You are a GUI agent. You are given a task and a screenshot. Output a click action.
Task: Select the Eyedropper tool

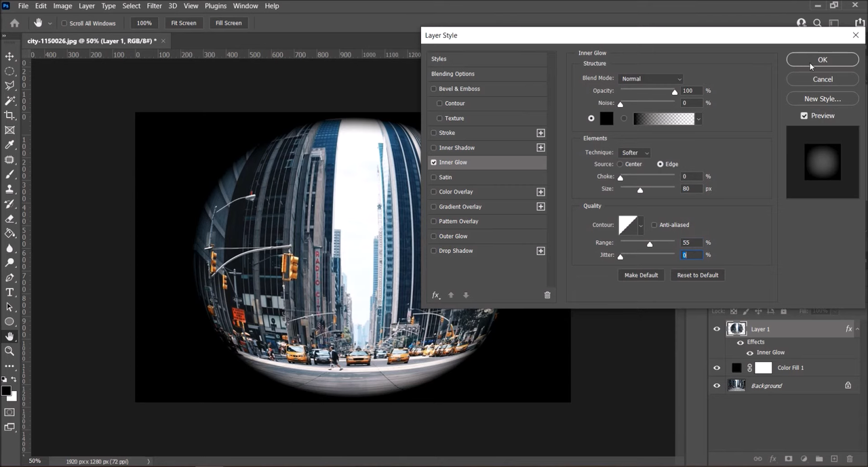click(x=9, y=145)
